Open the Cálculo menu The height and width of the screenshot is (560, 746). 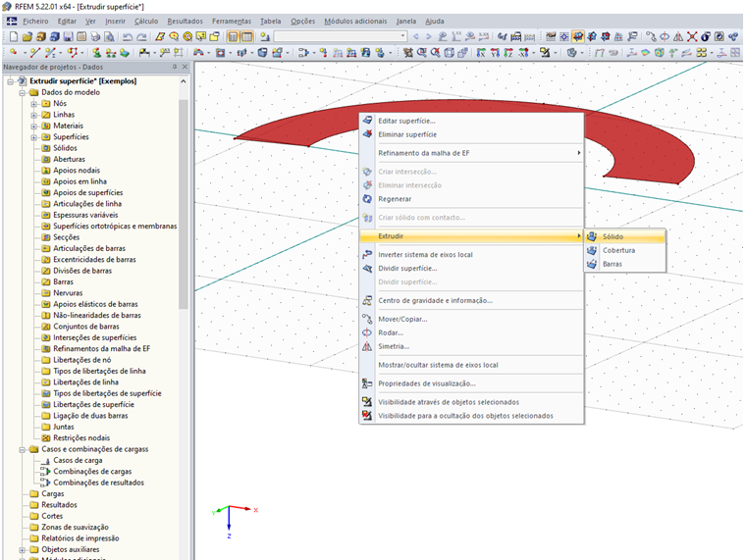coord(146,21)
